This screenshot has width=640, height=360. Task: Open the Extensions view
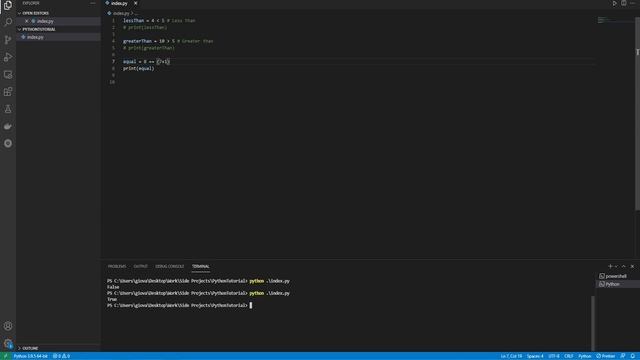click(8, 92)
